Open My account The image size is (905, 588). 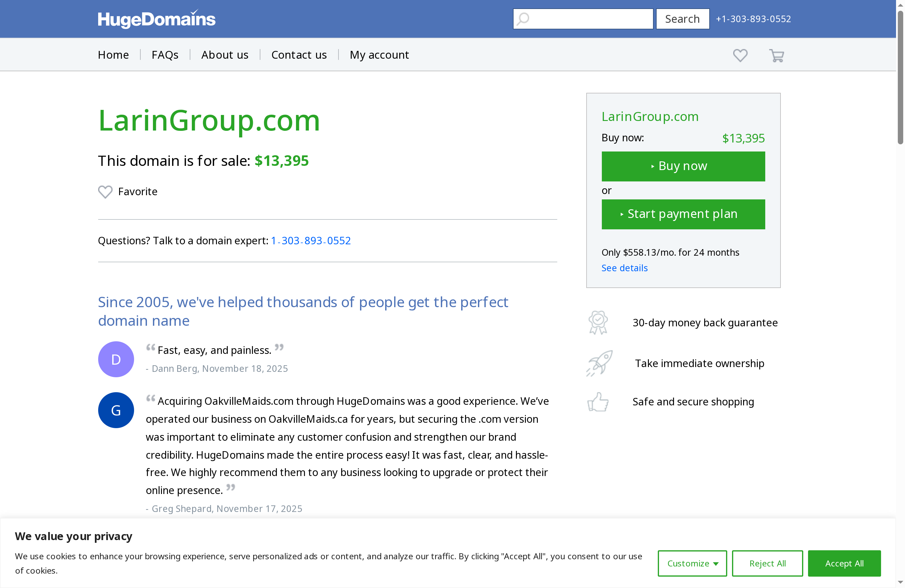click(379, 54)
